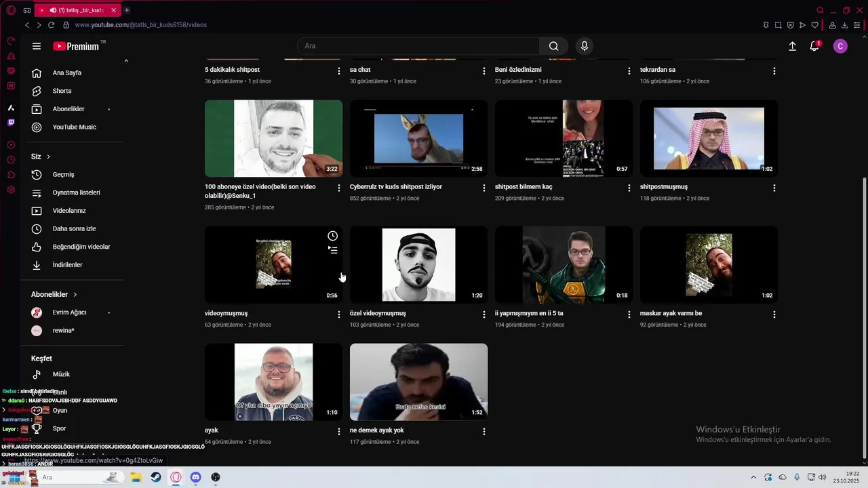Image resolution: width=868 pixels, height=488 pixels.
Task: Open options menu for 5 dakikalık shitpost
Action: click(x=339, y=70)
